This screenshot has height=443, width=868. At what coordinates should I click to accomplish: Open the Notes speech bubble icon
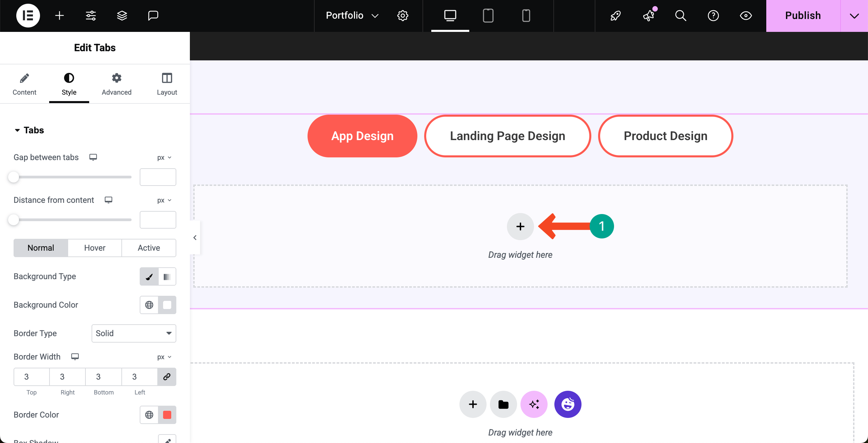pyautogui.click(x=153, y=16)
